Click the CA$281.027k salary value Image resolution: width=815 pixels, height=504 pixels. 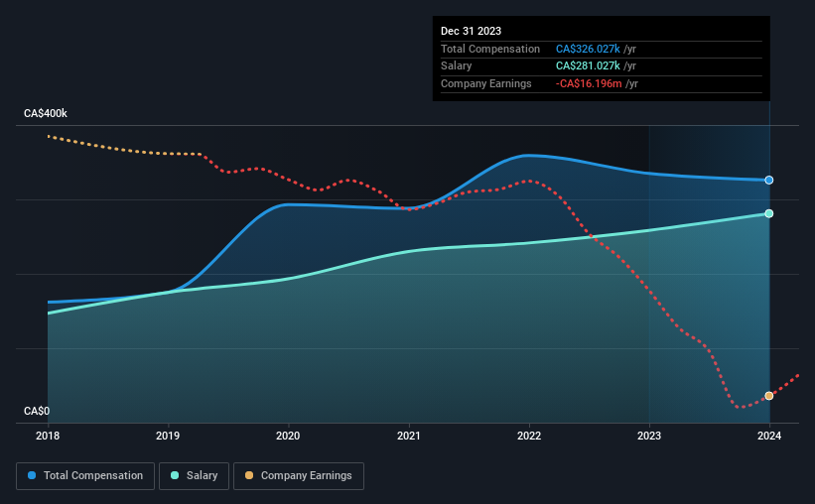588,66
